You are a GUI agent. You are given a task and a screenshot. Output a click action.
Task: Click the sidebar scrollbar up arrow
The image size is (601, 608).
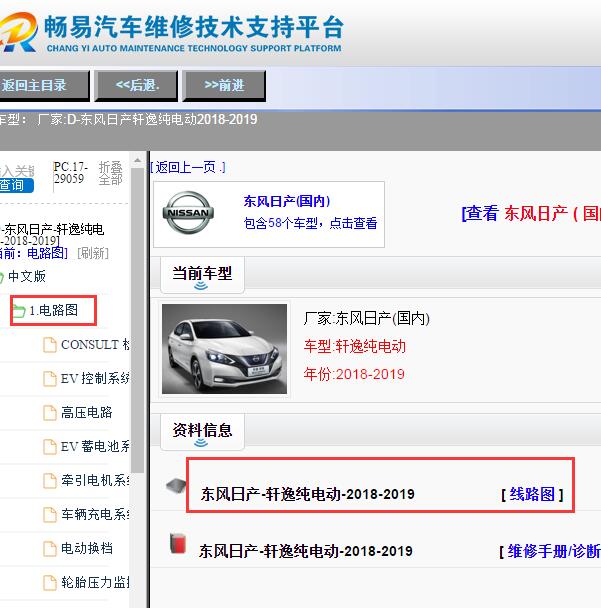[137, 160]
